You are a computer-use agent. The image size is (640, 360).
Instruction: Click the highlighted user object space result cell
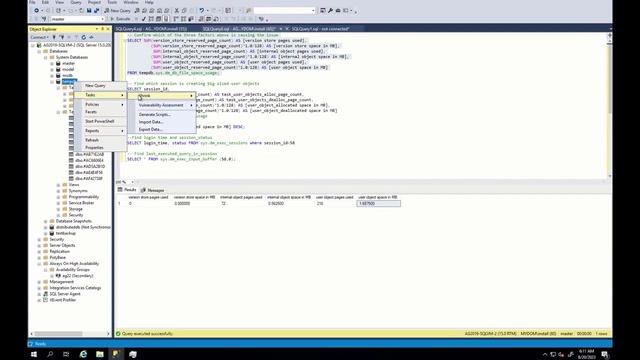[378, 203]
